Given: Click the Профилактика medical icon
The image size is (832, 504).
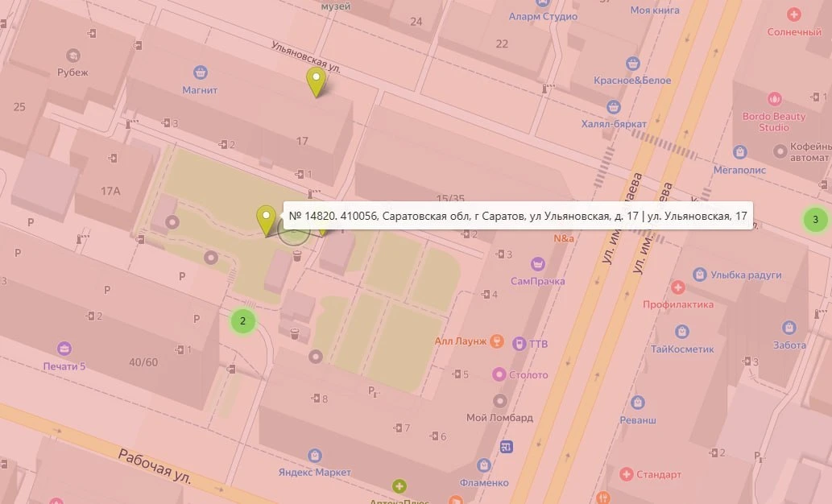Looking at the screenshot, I should pyautogui.click(x=677, y=287).
